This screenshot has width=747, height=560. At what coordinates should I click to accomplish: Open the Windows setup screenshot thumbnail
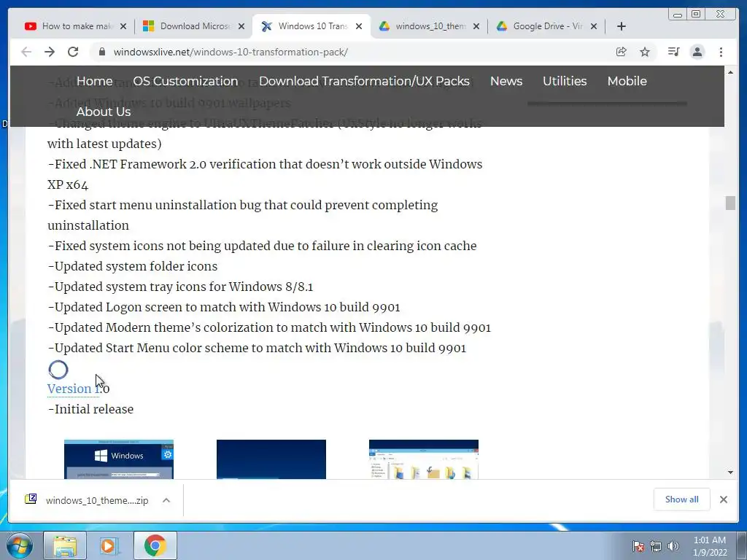(119, 459)
